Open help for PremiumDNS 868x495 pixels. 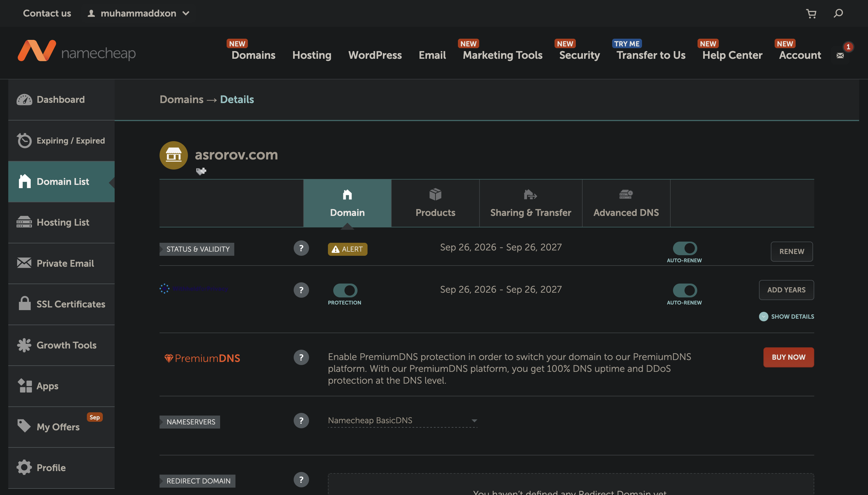pyautogui.click(x=301, y=357)
